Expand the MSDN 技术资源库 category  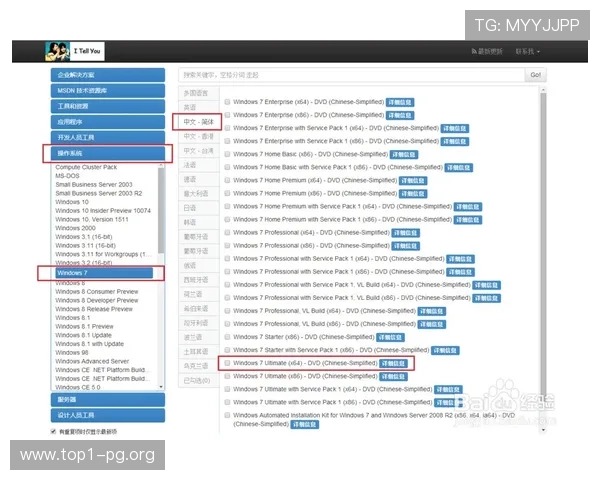108,91
